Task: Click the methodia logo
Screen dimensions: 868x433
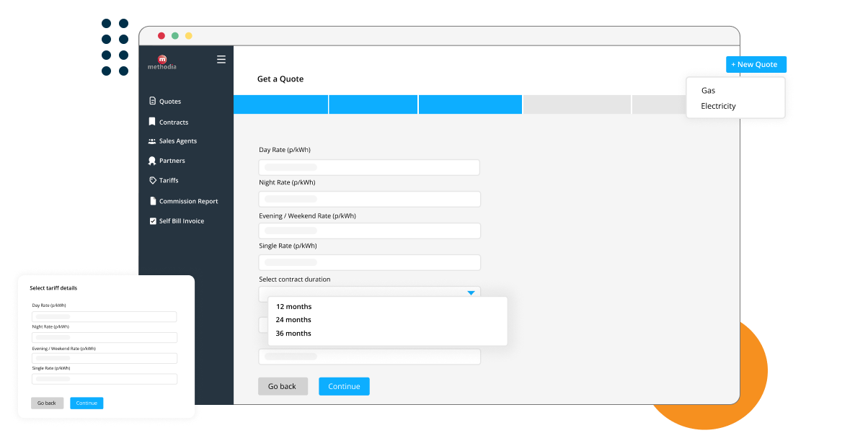Action: (x=161, y=60)
